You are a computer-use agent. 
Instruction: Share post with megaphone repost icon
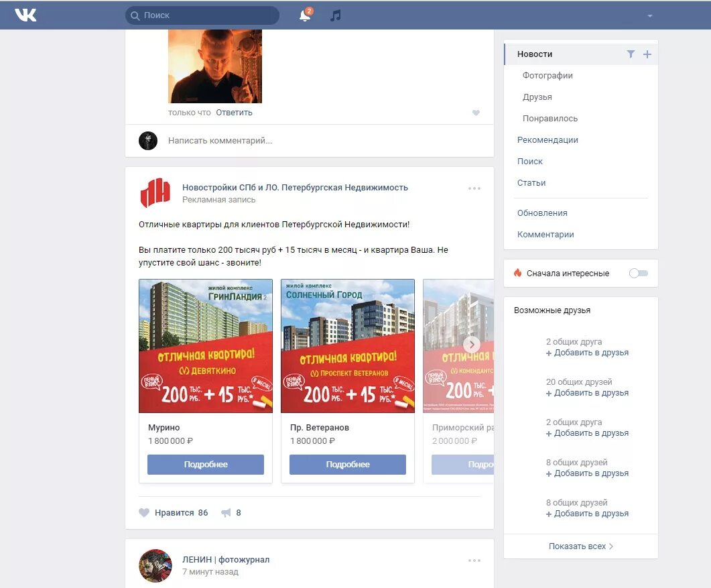point(226,513)
